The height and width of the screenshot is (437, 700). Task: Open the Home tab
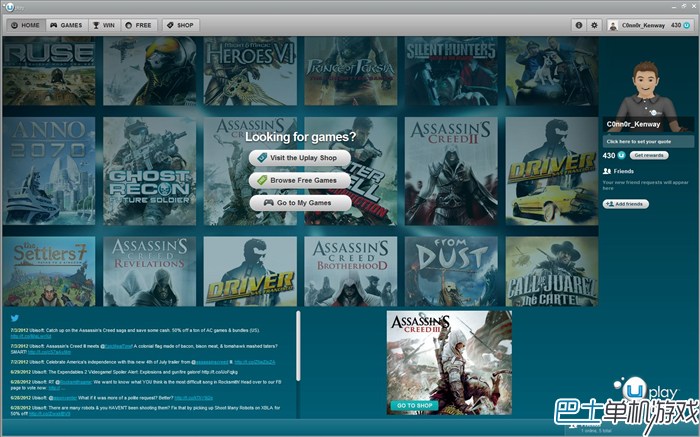click(26, 25)
